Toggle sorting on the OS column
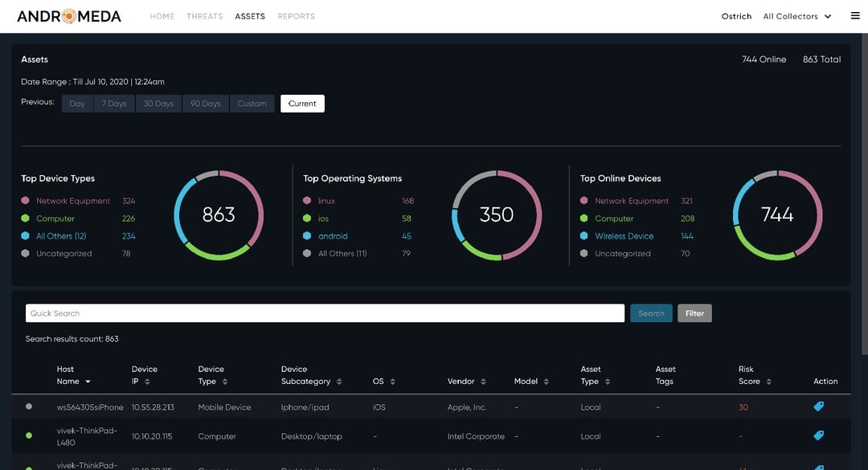The width and height of the screenshot is (868, 470). pos(393,382)
